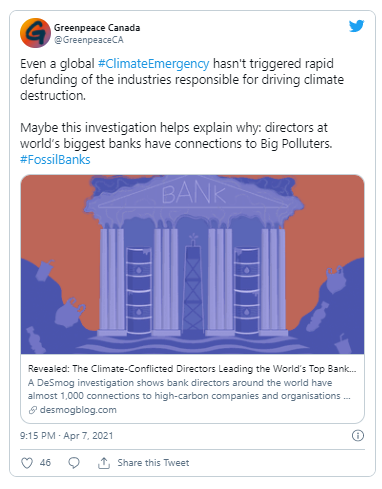Open the Greenpeace Canada display name
Image resolution: width=382 pixels, height=489 pixels.
97,28
